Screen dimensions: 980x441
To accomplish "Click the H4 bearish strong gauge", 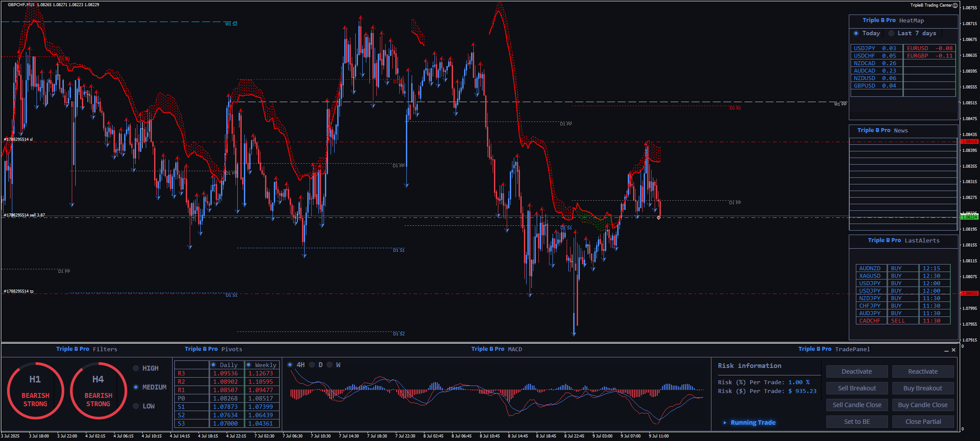I will 98,390.
